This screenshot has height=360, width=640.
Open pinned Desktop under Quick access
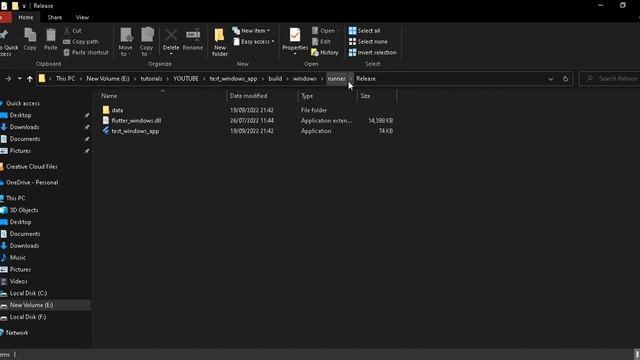click(x=20, y=115)
